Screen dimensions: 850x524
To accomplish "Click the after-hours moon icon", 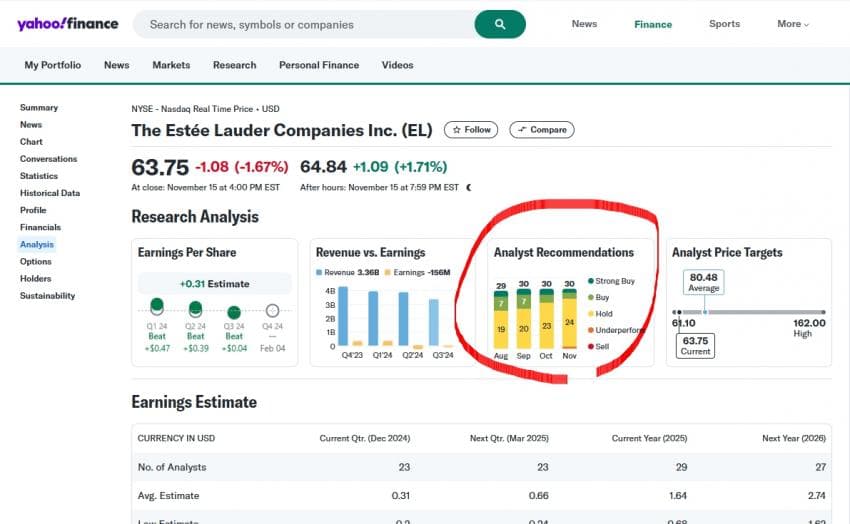I will pos(469,187).
